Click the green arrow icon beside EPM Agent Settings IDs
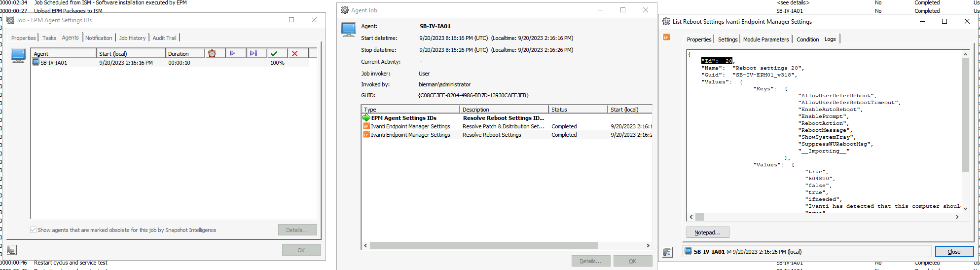Screen dimensions: 980x270 coord(366,118)
